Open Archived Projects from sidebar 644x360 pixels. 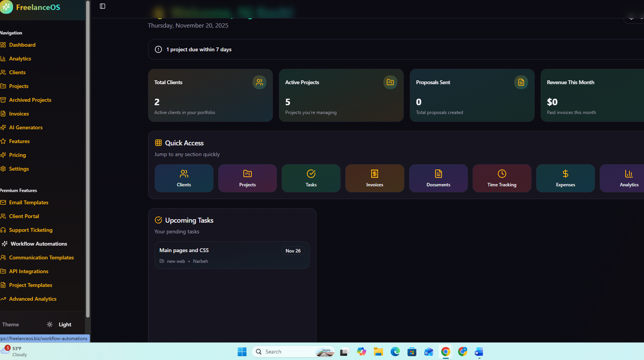(x=30, y=100)
